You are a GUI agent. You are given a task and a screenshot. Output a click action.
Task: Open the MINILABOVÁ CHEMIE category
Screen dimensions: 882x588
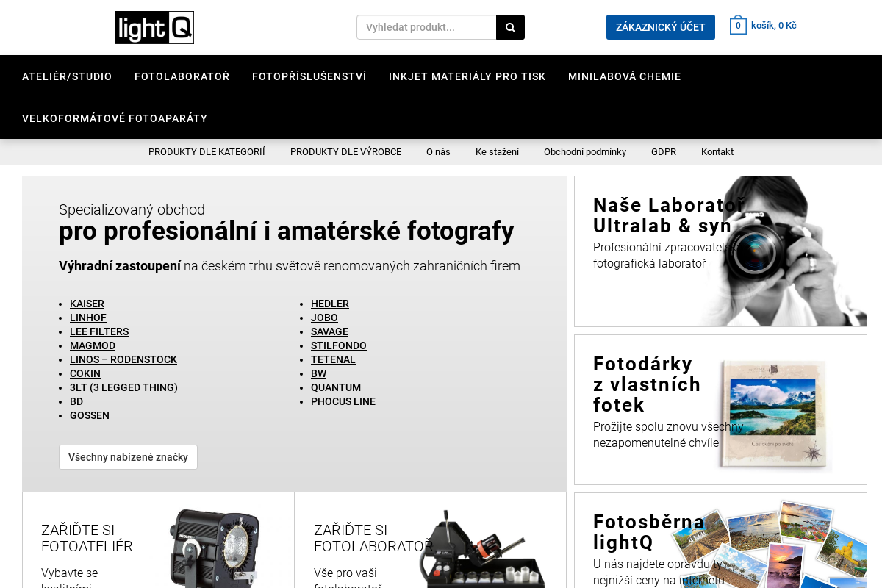[624, 76]
